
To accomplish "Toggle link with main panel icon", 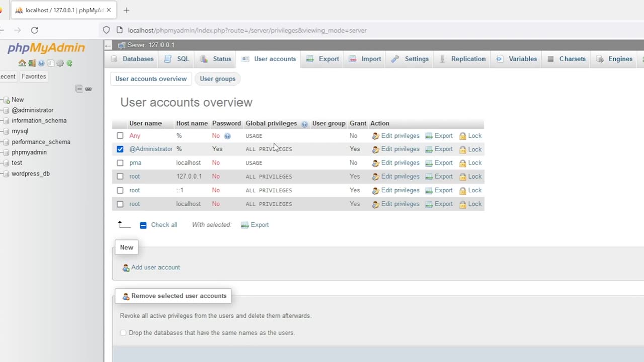I will [88, 89].
